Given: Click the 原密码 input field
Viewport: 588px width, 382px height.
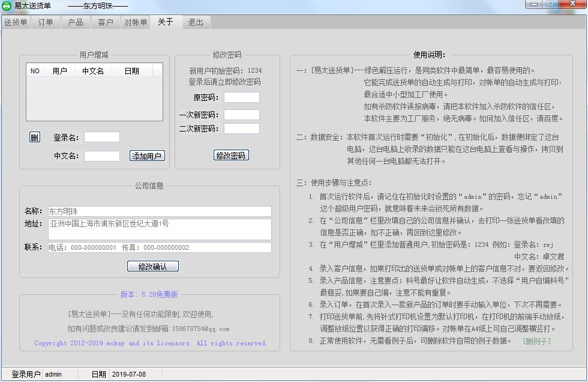Looking at the screenshot, I should (241, 97).
